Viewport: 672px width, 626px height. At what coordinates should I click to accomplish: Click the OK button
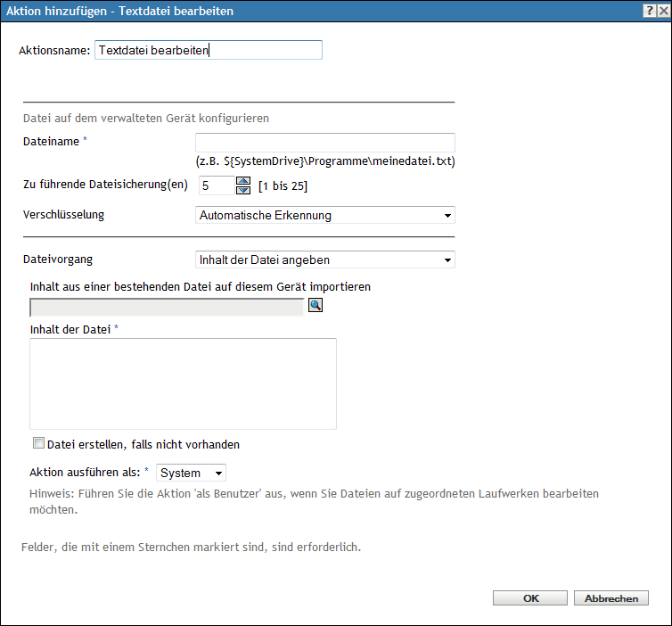[x=530, y=598]
